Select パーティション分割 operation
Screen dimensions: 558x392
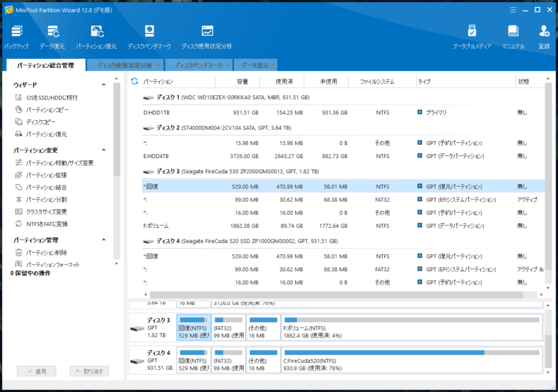pos(41,199)
